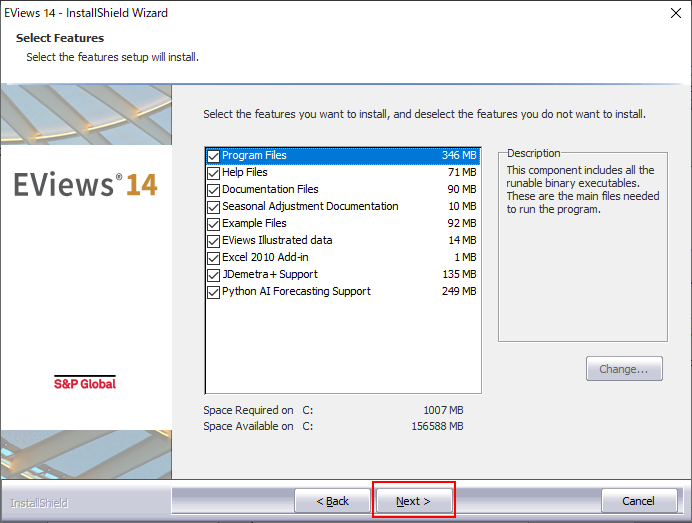Screen dimensions: 692x523
Task: Click the 71 MB size value
Action: tap(462, 172)
